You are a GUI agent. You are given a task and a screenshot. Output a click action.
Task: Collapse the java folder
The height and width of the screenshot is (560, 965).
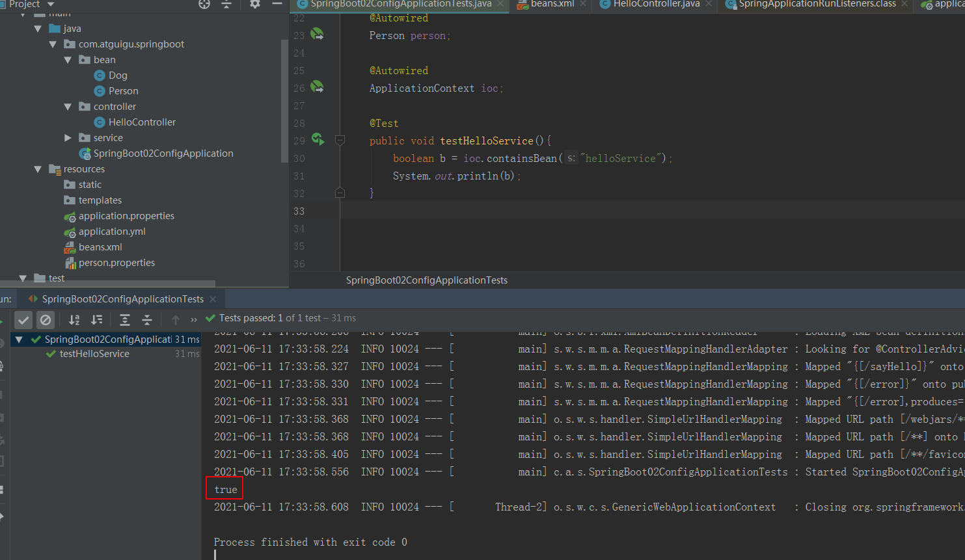[38, 29]
